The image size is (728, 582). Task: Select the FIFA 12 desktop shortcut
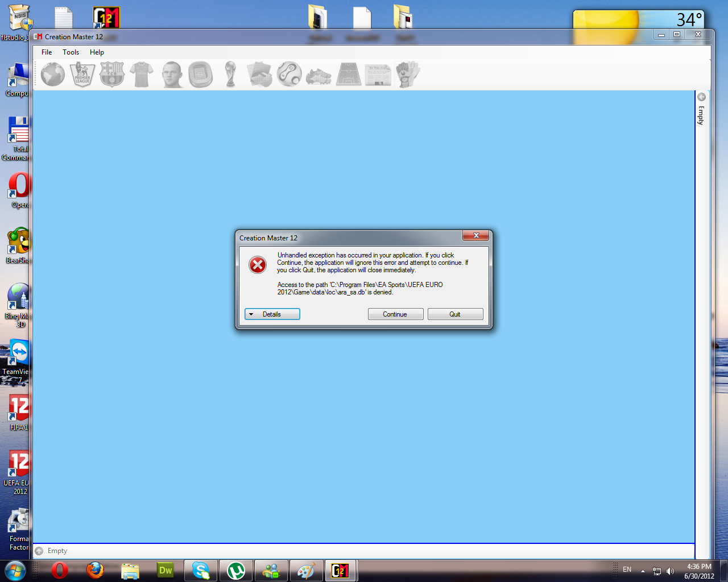[18, 413]
